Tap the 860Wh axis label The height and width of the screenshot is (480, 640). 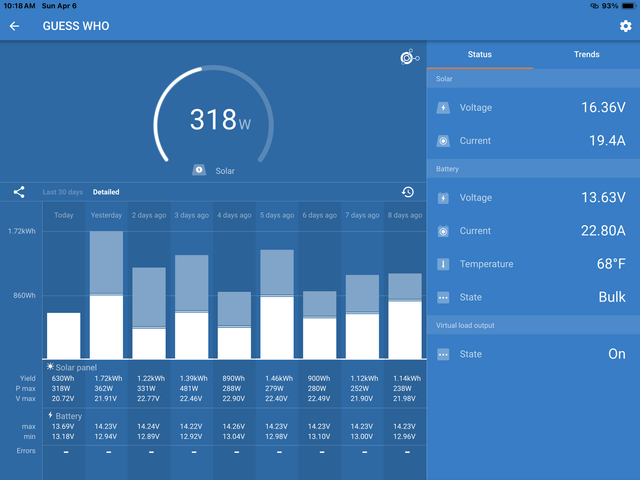[x=24, y=296]
